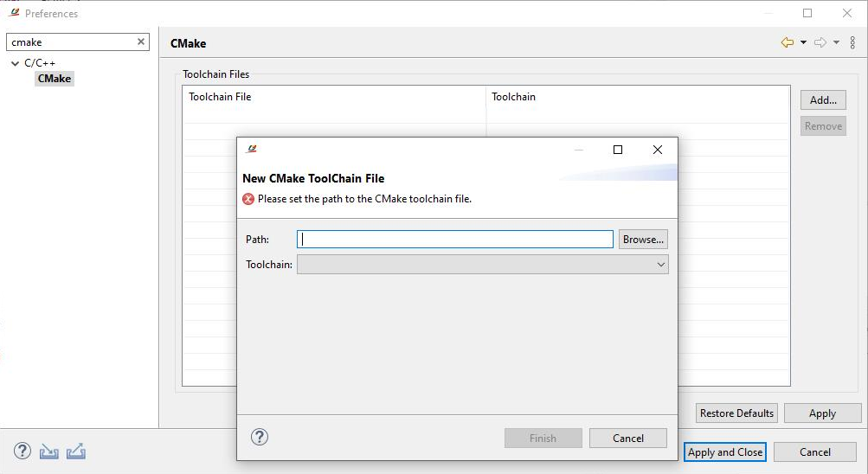Collapse the C/C++ tree node
Image resolution: width=868 pixels, height=474 pixels.
(15, 63)
